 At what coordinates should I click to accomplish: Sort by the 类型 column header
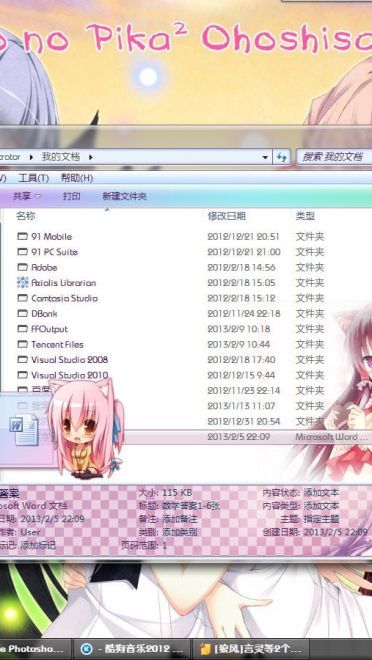coord(305,216)
